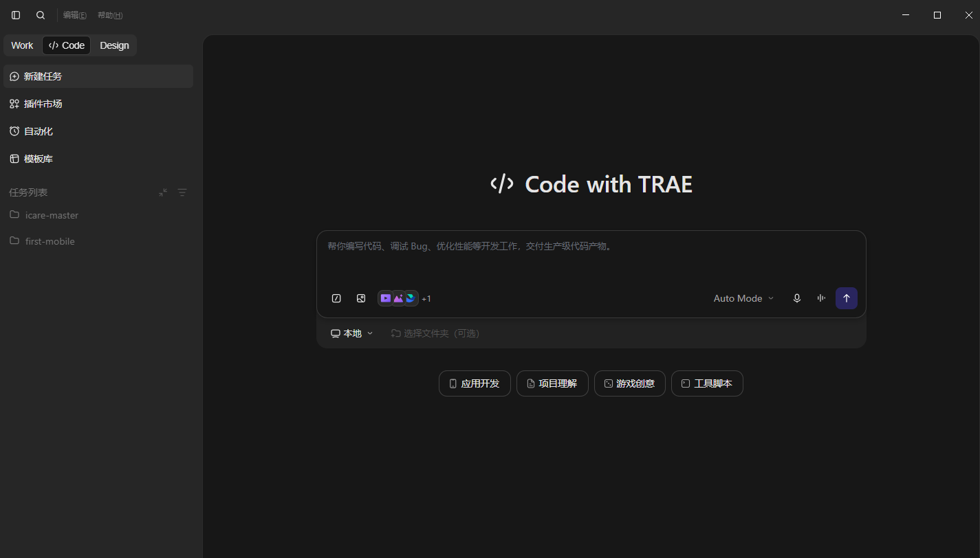This screenshot has height=558, width=980.
Task: Choose the 应用开发 suggestion
Action: click(x=475, y=383)
